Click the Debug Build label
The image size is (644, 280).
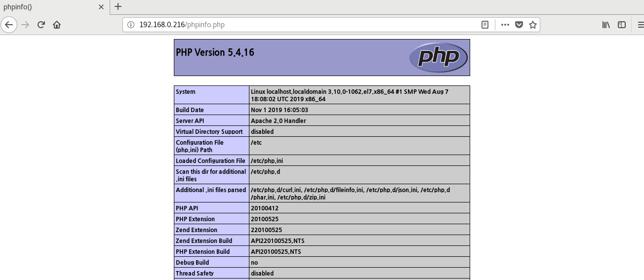point(192,263)
